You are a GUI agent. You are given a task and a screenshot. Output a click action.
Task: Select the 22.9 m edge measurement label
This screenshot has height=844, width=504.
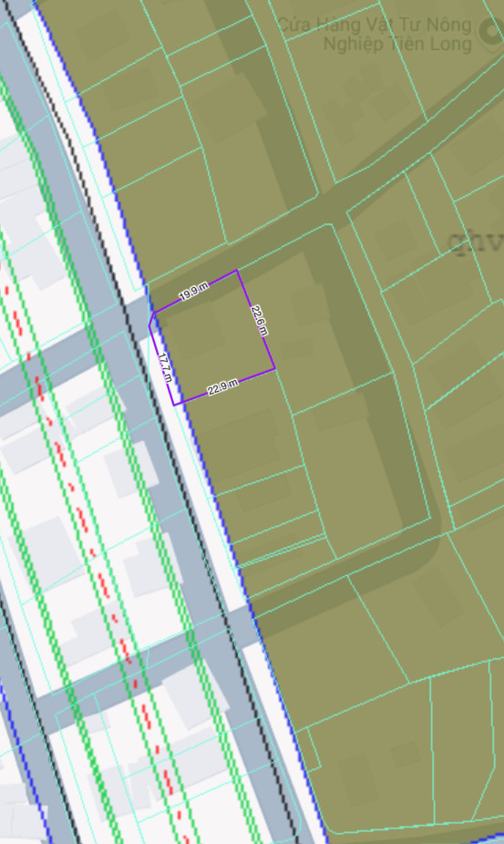click(223, 386)
